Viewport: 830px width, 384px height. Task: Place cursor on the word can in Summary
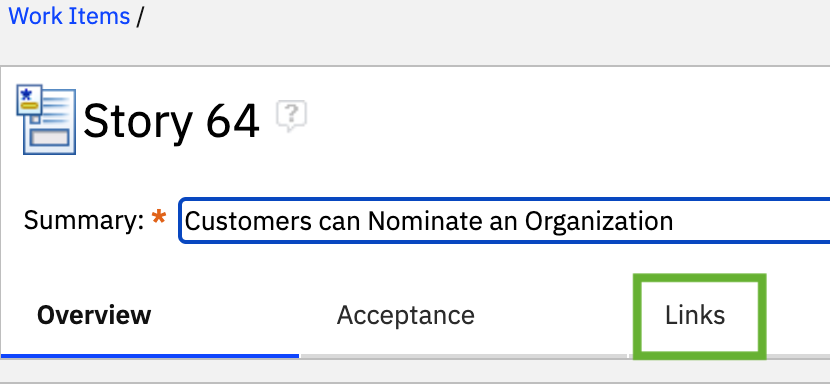pyautogui.click(x=340, y=222)
